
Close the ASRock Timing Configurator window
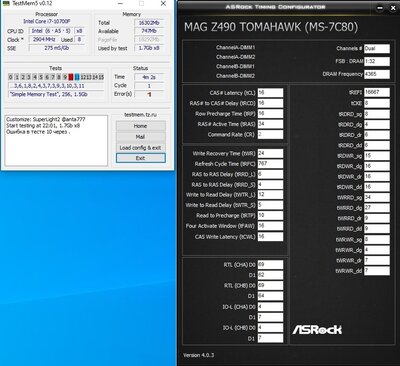[x=393, y=8]
